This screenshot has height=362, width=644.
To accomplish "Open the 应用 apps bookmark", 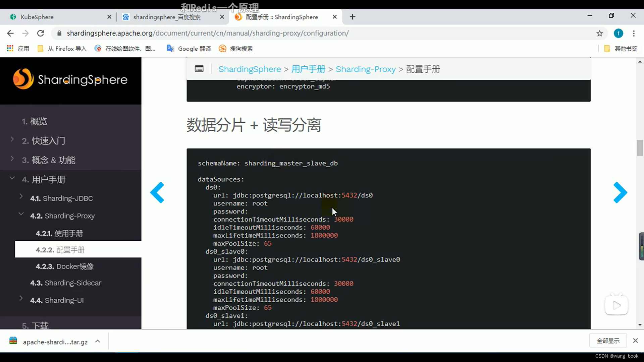I will 18,49.
